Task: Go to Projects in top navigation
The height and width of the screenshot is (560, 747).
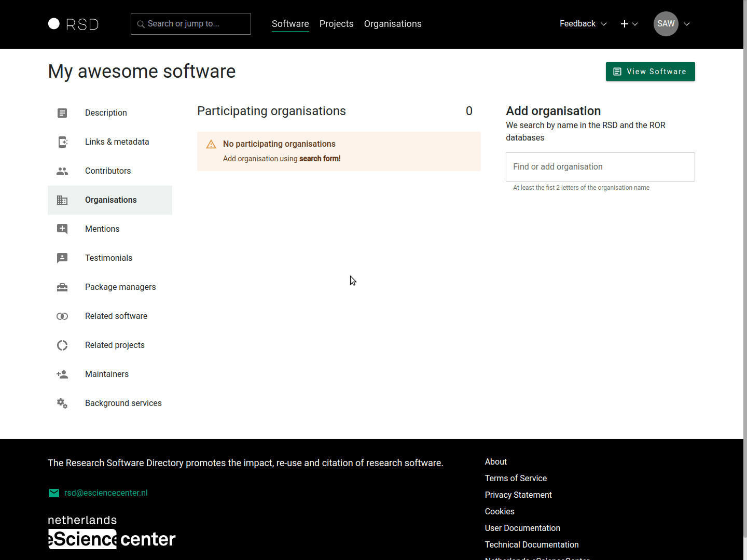Action: click(x=336, y=24)
